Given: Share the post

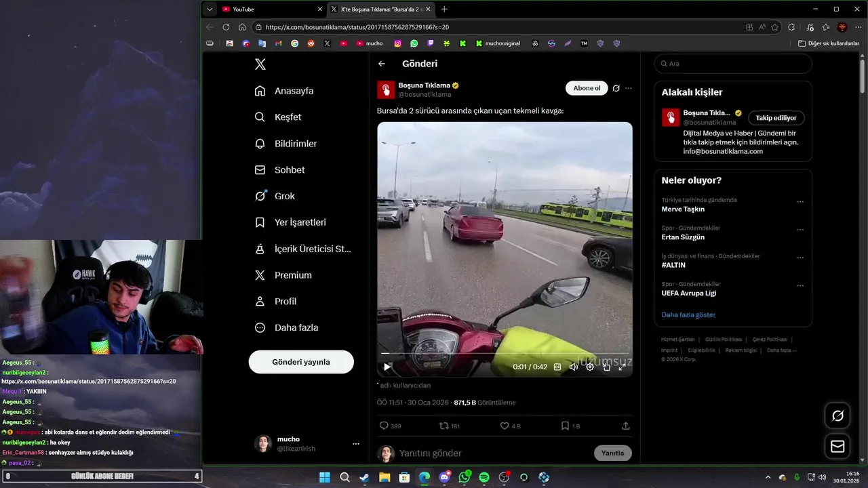Looking at the screenshot, I should (625, 426).
